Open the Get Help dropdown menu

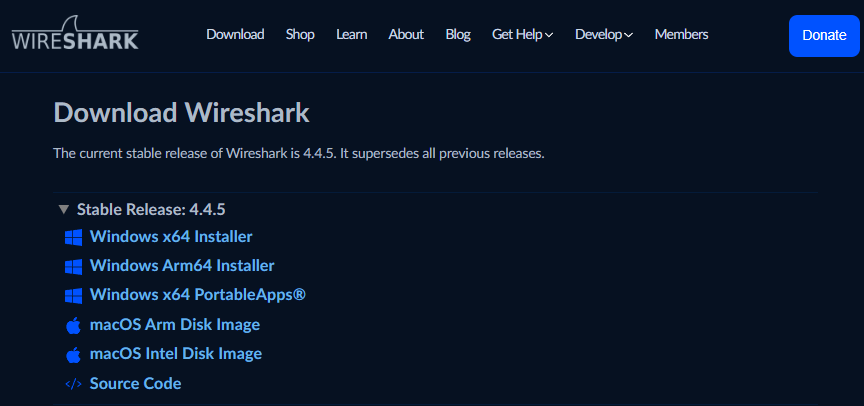point(522,35)
